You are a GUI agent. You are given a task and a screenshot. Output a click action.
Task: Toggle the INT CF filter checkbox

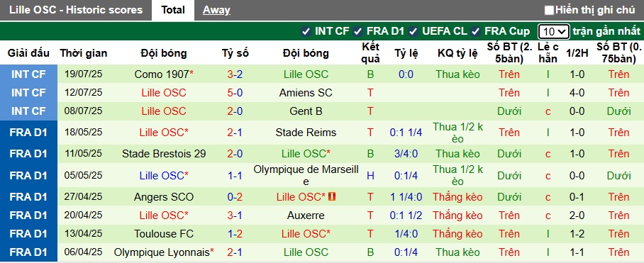click(x=306, y=31)
